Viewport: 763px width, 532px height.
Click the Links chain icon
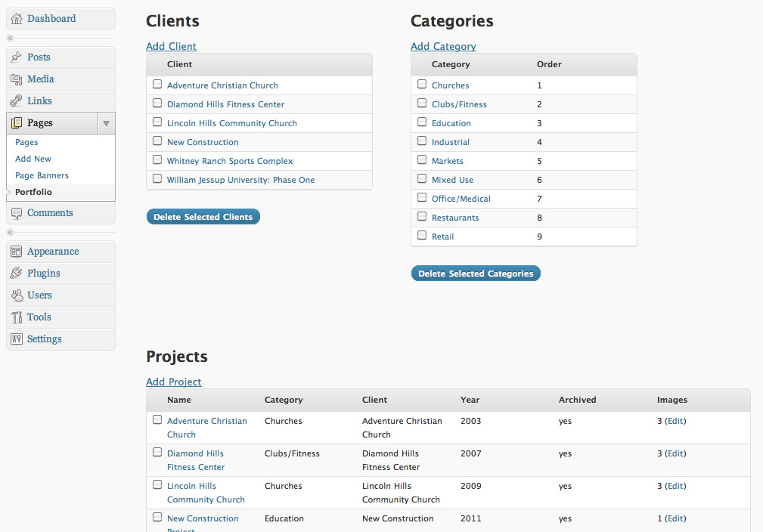(16, 101)
